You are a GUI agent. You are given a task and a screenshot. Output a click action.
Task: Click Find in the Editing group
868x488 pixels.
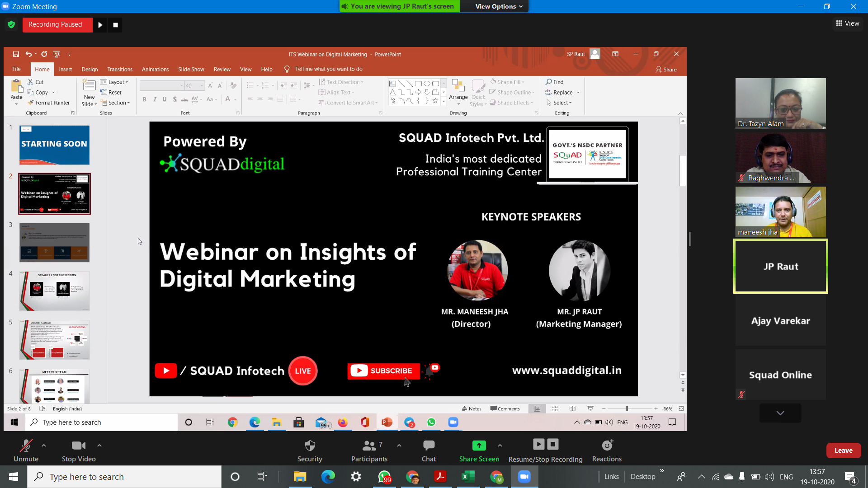click(x=555, y=82)
